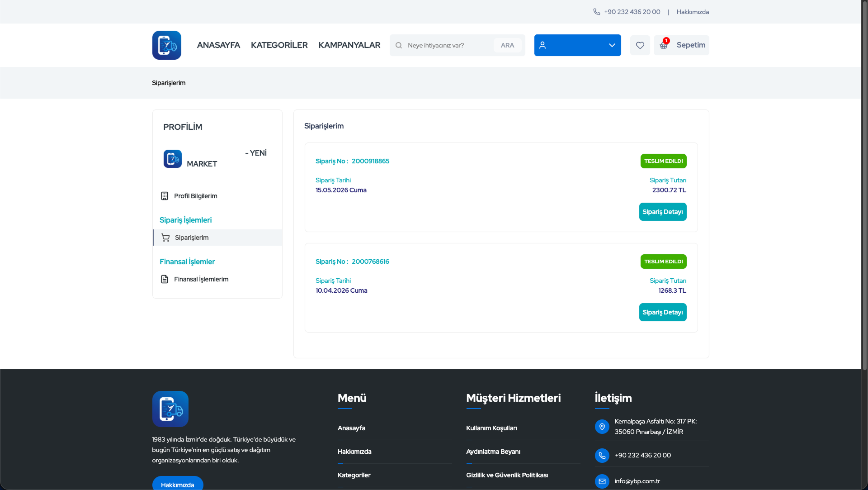Expand the user account dropdown chevron
Screen dimensions: 868x490
point(612,45)
